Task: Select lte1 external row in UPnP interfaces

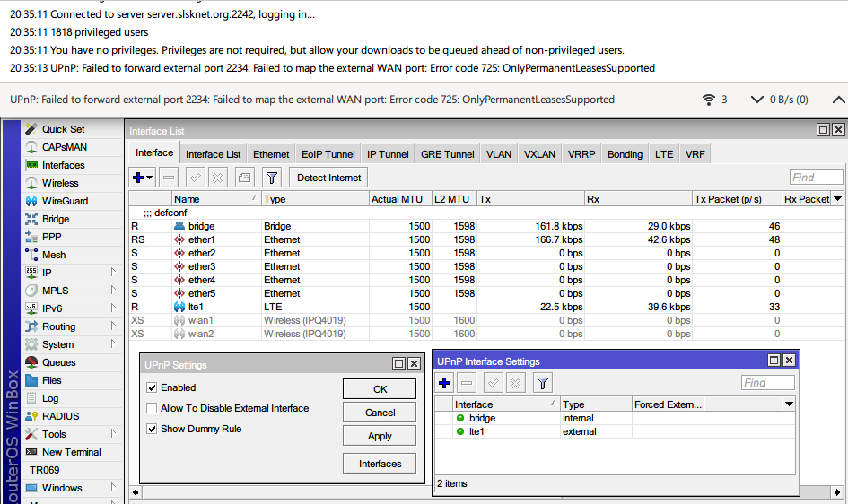Action: [615, 431]
